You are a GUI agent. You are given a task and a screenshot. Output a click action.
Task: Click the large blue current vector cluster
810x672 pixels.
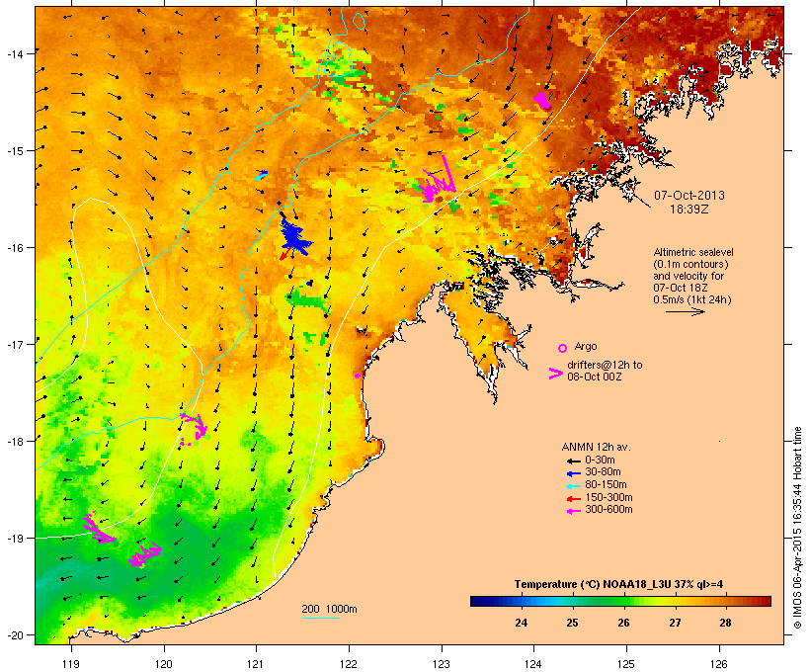point(294,237)
